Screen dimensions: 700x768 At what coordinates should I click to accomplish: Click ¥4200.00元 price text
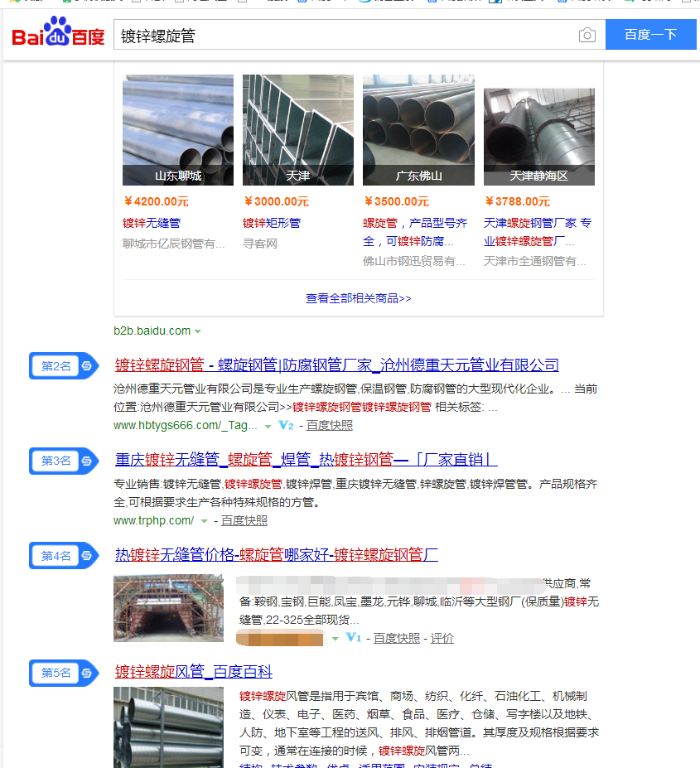(157, 201)
